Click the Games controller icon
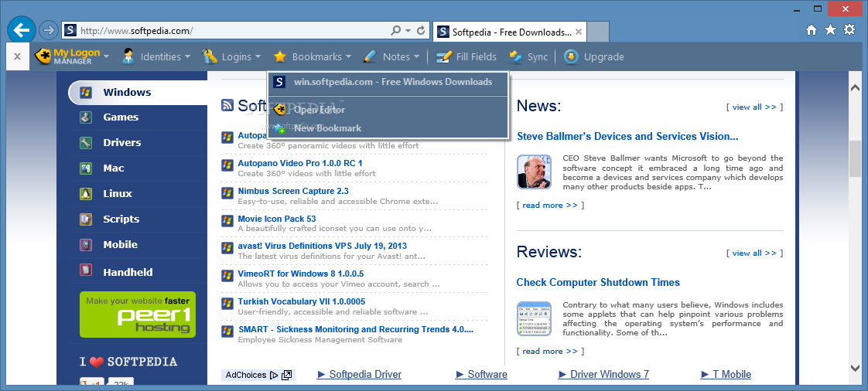868x391 pixels. tap(85, 117)
